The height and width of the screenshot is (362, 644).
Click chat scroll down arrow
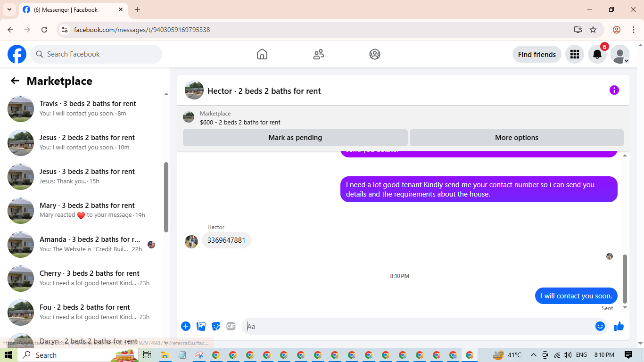point(625,308)
